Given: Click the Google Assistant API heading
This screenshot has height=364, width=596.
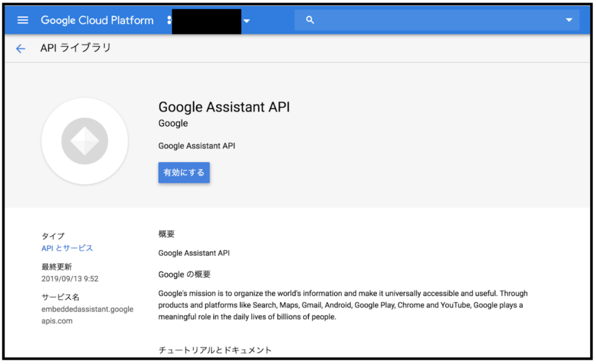Looking at the screenshot, I should click(x=224, y=107).
